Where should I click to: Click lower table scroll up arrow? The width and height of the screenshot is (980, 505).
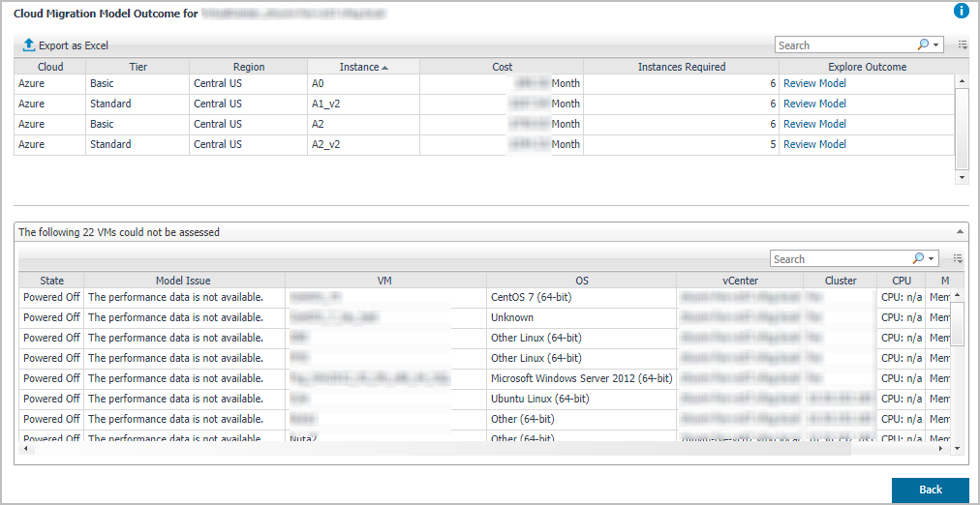point(958,294)
